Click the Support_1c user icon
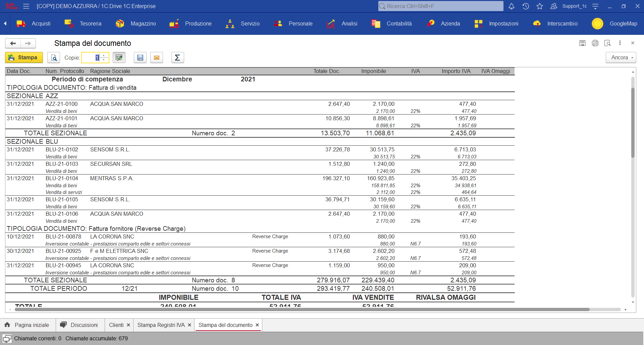This screenshot has width=644, height=345. point(554,6)
